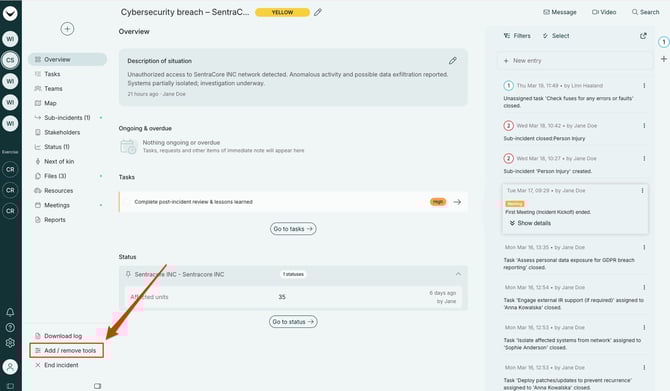The image size is (670, 391).
Task: Open options menu for First Meeting log entry
Action: click(642, 191)
